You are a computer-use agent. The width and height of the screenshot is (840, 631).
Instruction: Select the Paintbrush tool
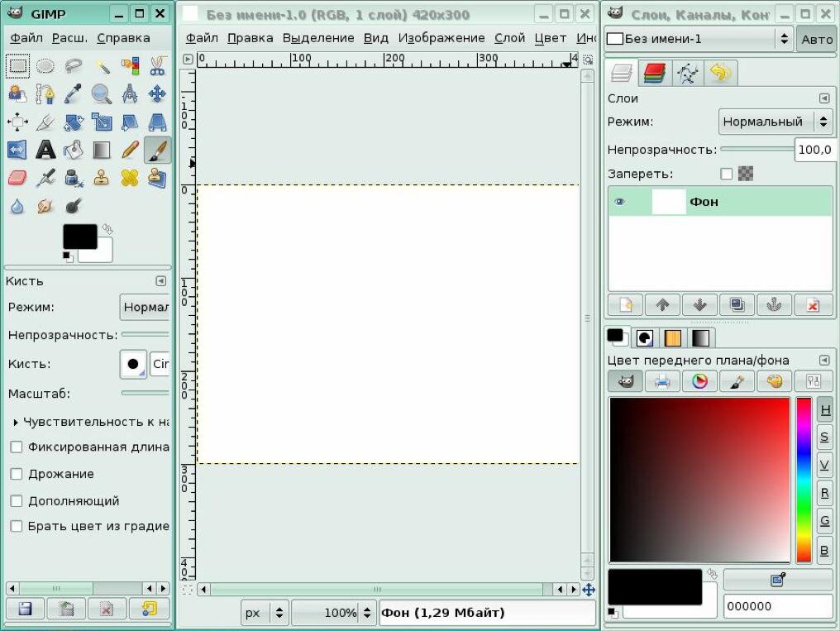tap(157, 150)
